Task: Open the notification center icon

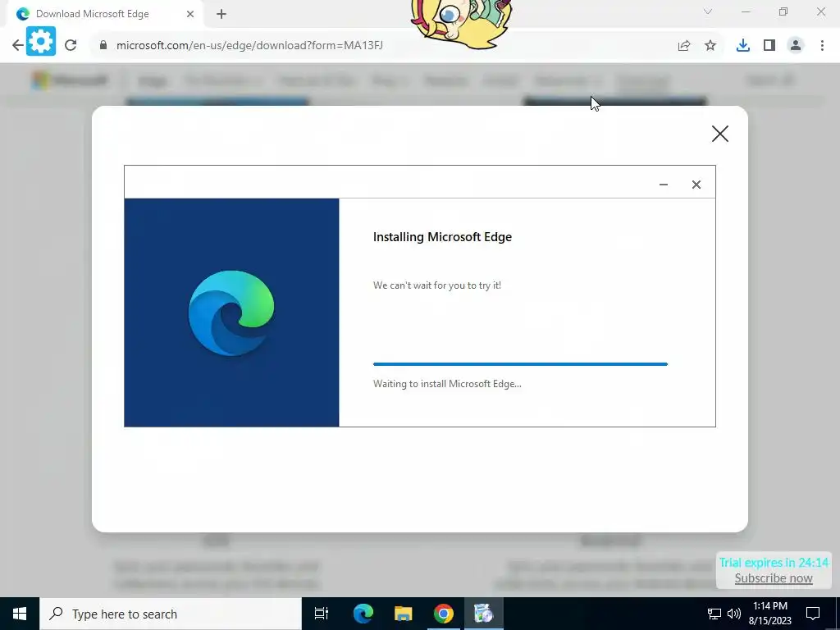Action: [813, 614]
